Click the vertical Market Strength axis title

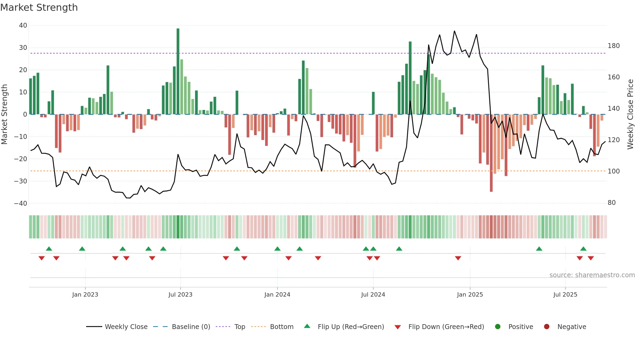click(x=4, y=114)
